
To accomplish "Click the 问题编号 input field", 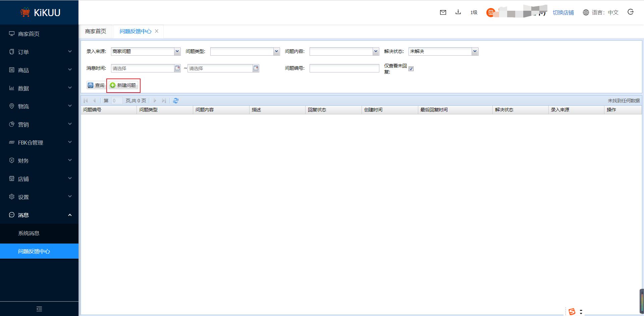I will coord(344,68).
